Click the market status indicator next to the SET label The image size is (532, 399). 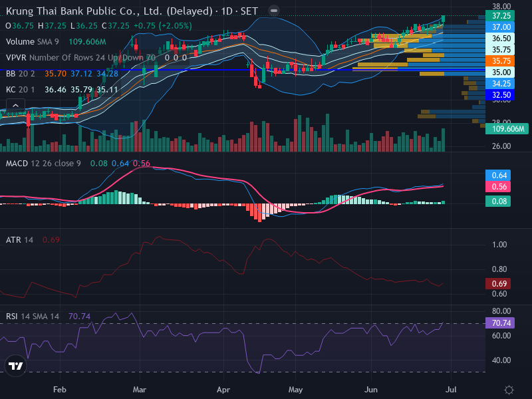(x=273, y=11)
